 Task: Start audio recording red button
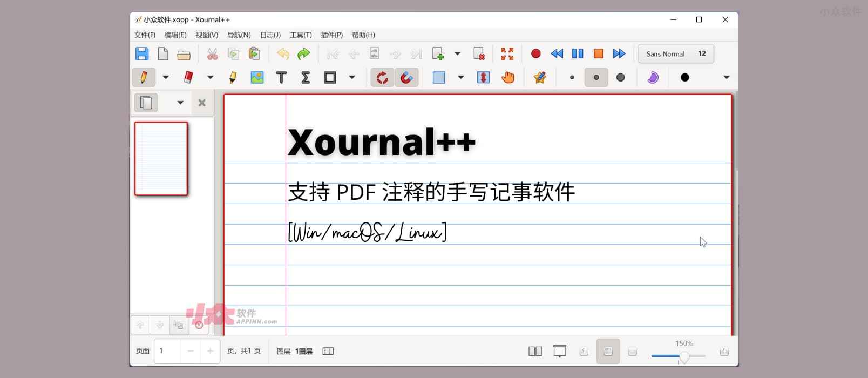pyautogui.click(x=535, y=53)
